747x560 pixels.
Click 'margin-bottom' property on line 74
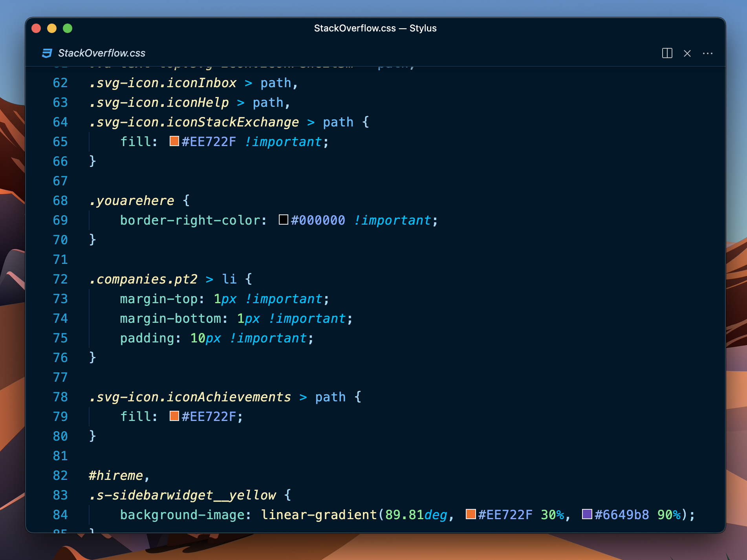tap(170, 318)
